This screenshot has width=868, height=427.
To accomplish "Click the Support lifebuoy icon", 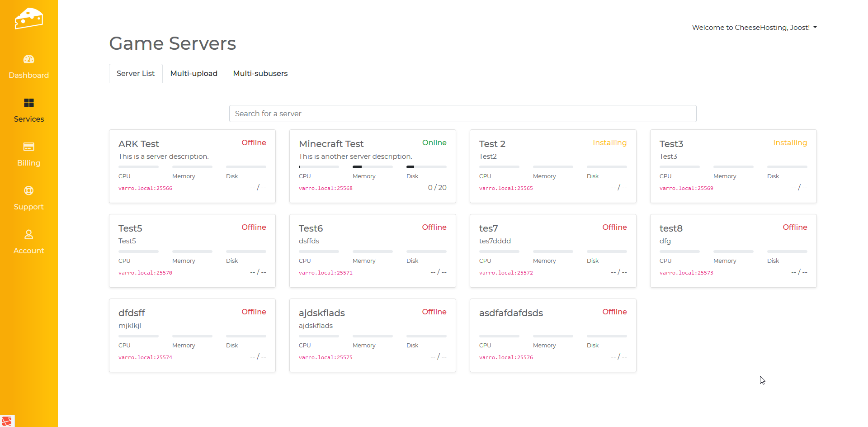I will tap(28, 191).
